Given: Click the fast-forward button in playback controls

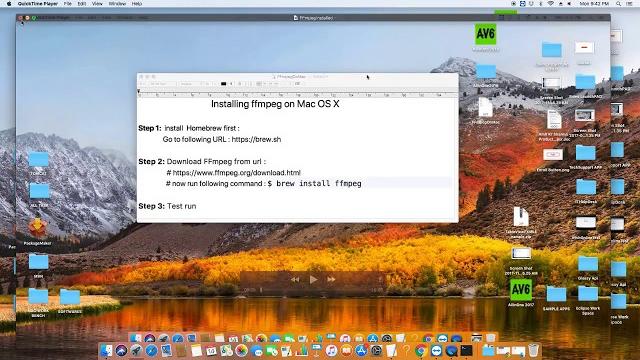Looking at the screenshot, I should coord(331,280).
